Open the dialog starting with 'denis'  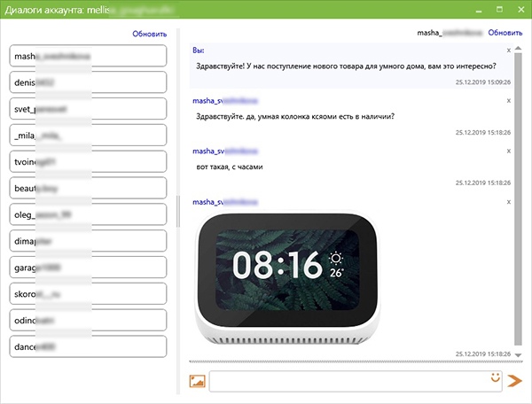[x=88, y=82]
